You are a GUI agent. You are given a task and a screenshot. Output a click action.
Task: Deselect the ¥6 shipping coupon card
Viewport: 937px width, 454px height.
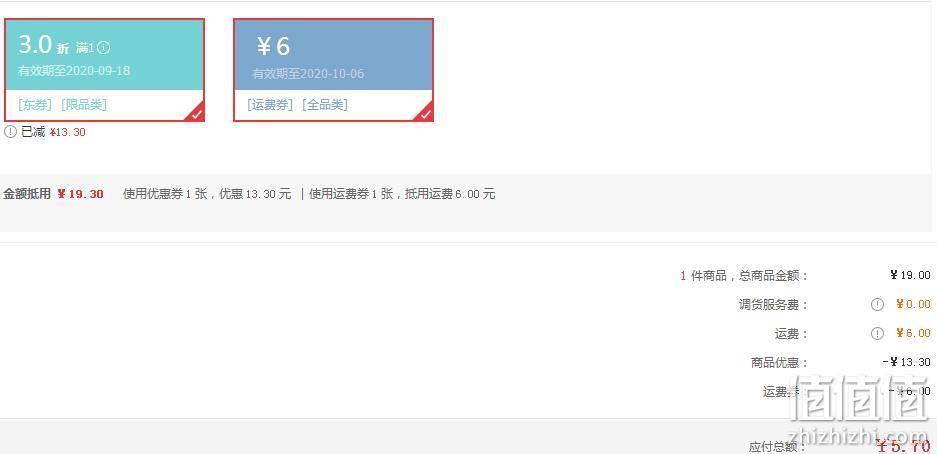(x=333, y=70)
